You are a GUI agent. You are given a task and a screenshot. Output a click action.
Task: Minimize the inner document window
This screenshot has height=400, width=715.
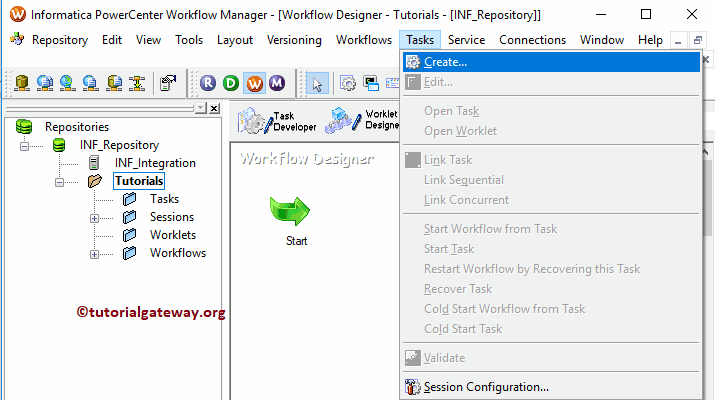pos(678,41)
